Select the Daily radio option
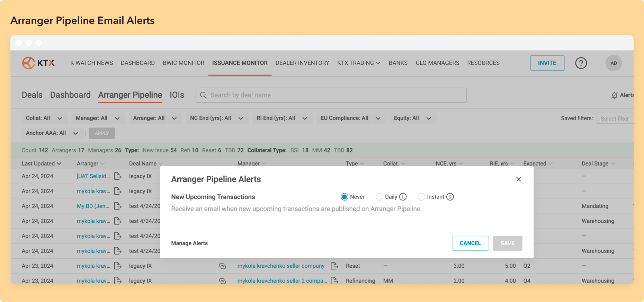Screen dimensions: 644x302 click(379, 197)
